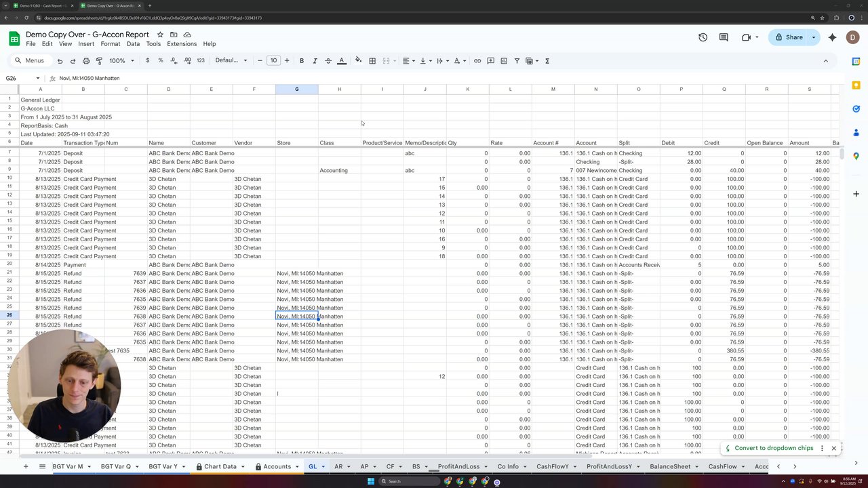
Task: Open the horizontal align dropdown
Action: [409, 61]
